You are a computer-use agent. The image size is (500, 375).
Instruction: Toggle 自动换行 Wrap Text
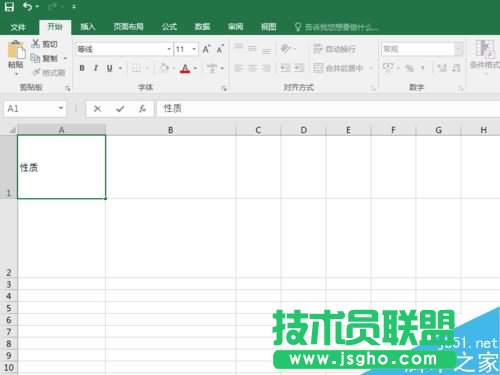(x=334, y=49)
